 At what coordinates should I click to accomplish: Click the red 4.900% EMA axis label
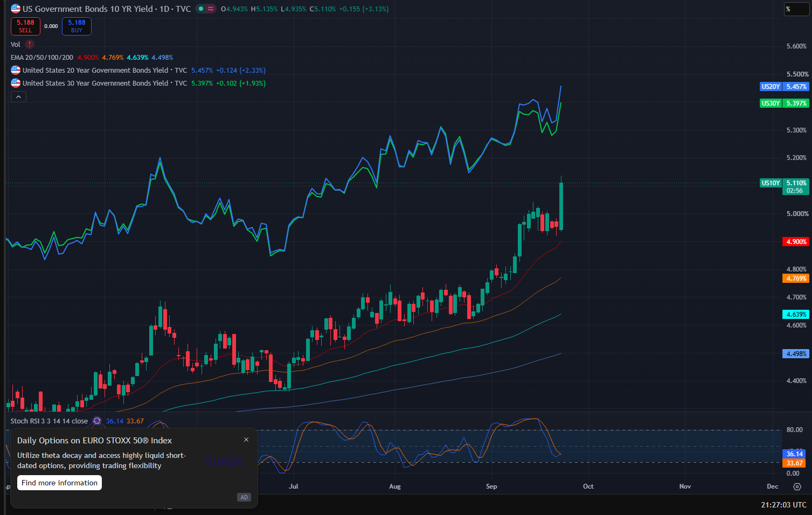pyautogui.click(x=796, y=241)
